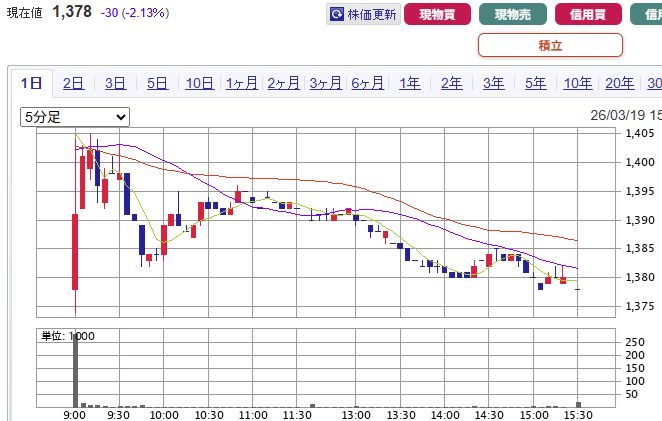Viewport: 662px width, 421px height.
Task: Click the tall 9:00 opening volume bar
Action: point(75,370)
